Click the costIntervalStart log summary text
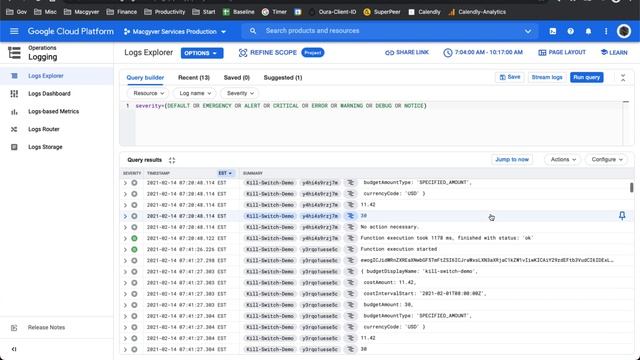The width and height of the screenshot is (640, 360). tap(424, 294)
